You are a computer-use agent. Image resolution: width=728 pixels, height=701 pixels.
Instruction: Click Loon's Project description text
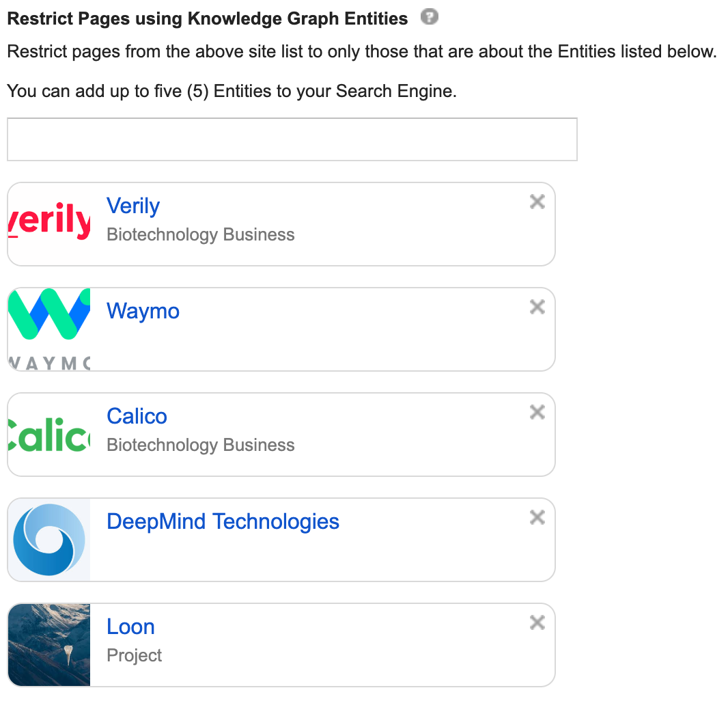click(x=135, y=656)
